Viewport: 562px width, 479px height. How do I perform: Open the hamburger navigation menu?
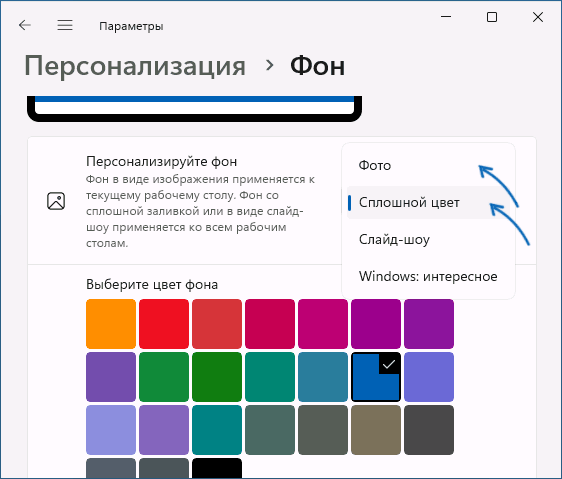click(x=65, y=25)
